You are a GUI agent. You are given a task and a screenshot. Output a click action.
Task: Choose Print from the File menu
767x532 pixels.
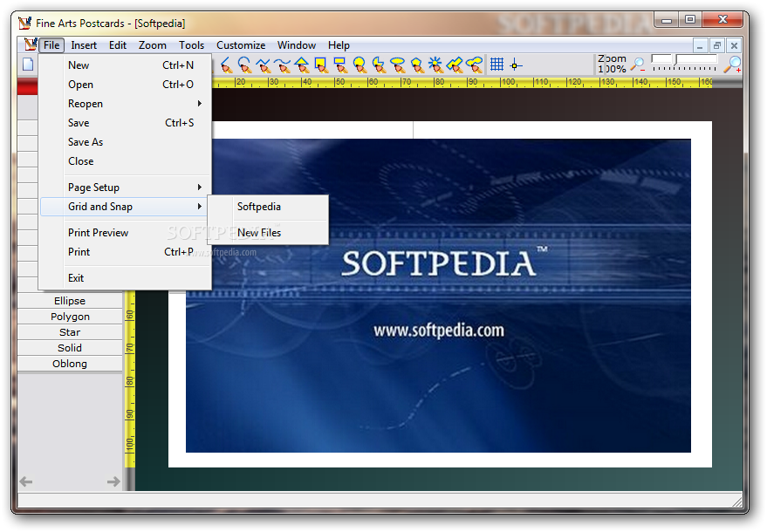point(126,252)
